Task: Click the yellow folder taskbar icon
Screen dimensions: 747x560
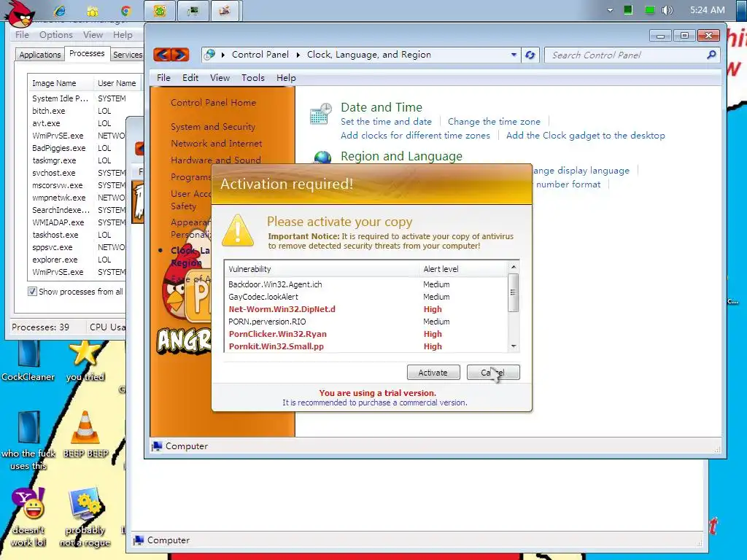Action: pyautogui.click(x=93, y=11)
